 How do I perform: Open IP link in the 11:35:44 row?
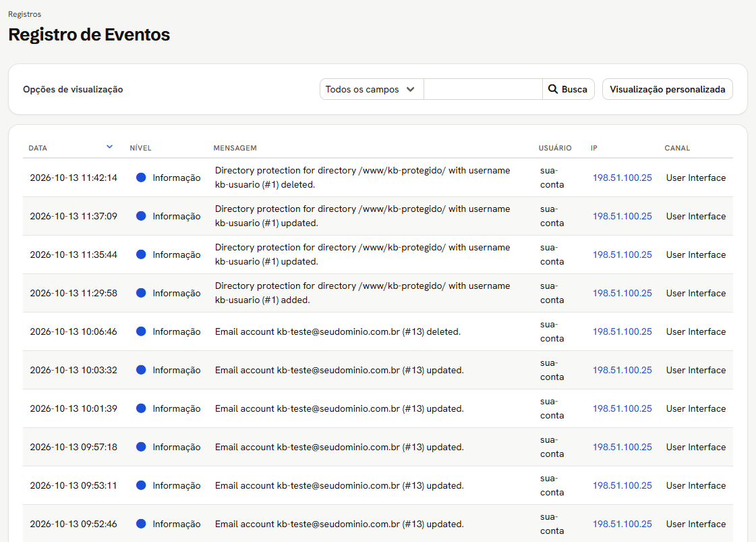click(x=622, y=255)
